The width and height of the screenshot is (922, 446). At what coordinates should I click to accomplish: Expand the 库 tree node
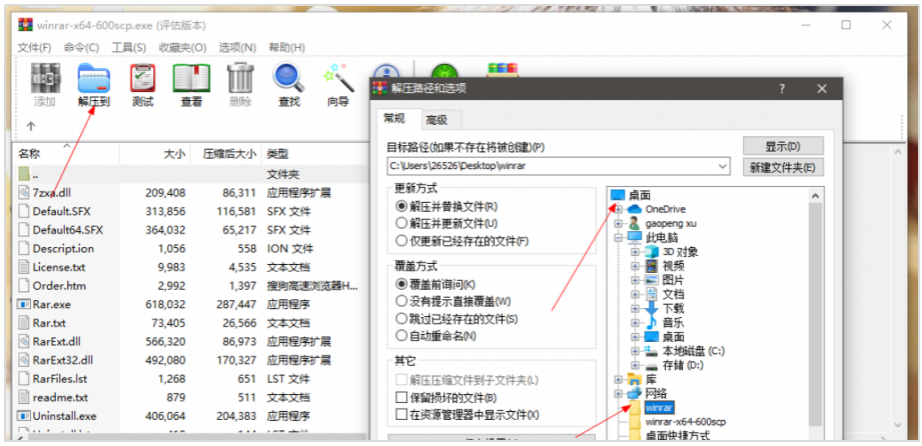pyautogui.click(x=618, y=380)
